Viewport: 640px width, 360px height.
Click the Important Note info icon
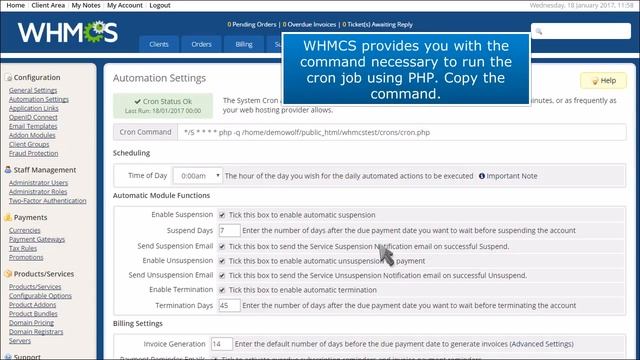pos(482,176)
